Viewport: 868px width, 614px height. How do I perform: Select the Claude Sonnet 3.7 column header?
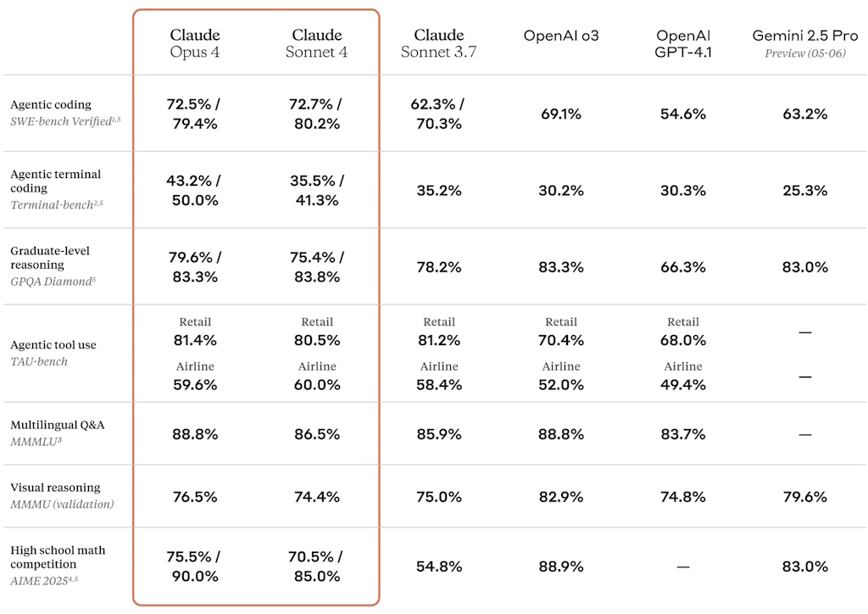(439, 43)
